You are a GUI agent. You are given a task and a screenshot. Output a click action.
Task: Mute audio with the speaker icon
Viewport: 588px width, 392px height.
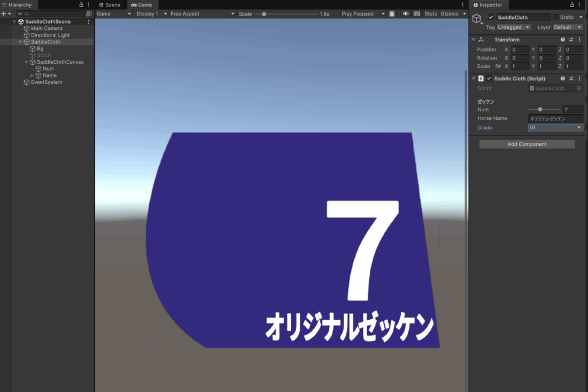pos(406,14)
